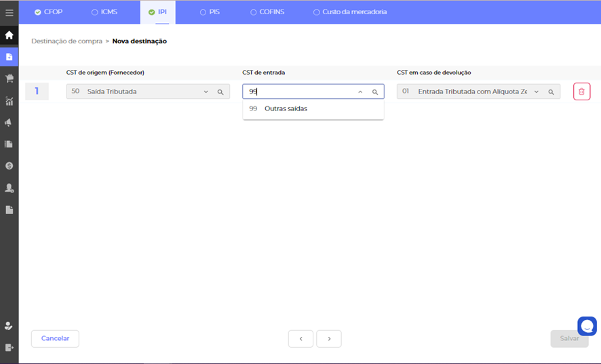The width and height of the screenshot is (601, 364).
Task: Log out using sidebar exit icon
Action: click(x=9, y=347)
